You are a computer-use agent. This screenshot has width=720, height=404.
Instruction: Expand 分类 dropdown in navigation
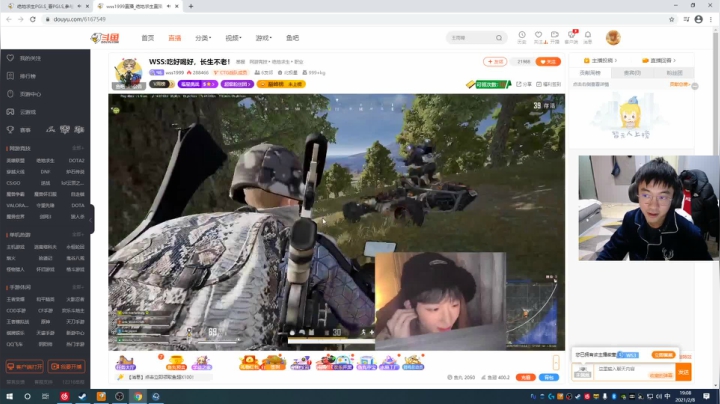tap(203, 38)
